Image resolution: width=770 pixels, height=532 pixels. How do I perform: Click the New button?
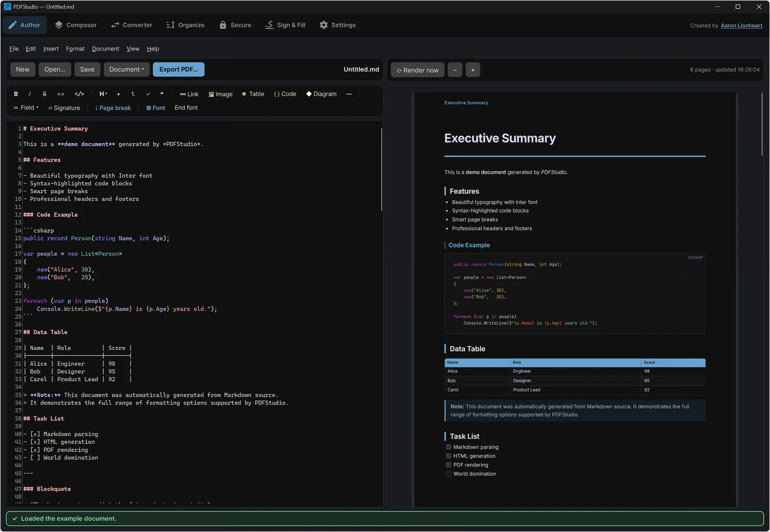[23, 69]
